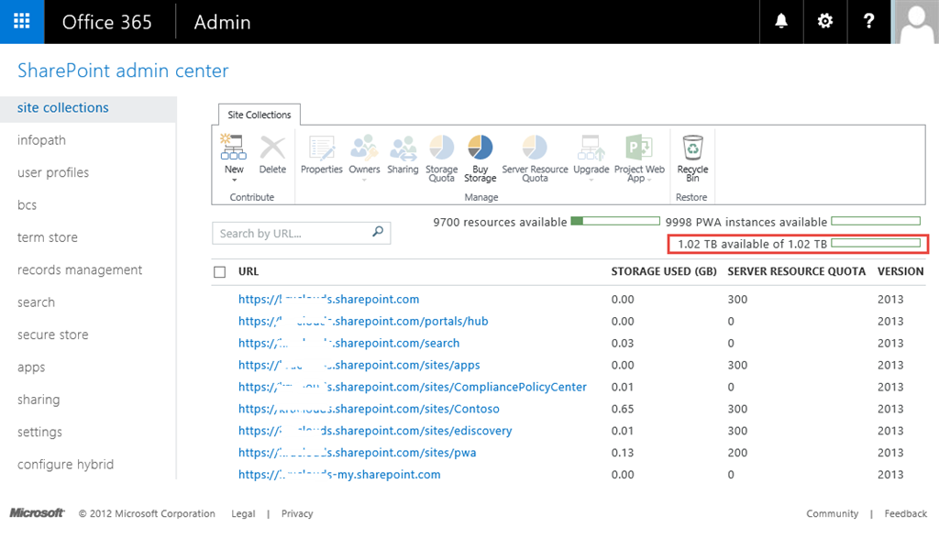The image size is (939, 560).
Task: Expand the New dropdown arrow
Action: pos(234,180)
